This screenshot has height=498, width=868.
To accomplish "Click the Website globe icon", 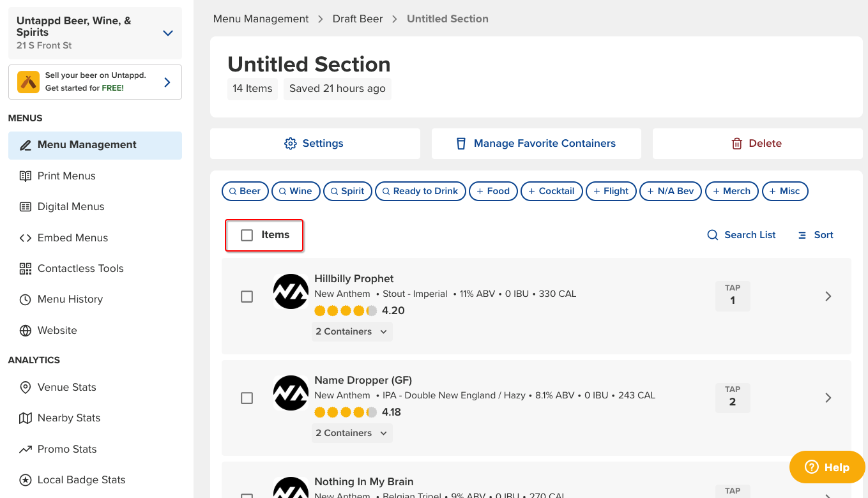I will coord(26,331).
